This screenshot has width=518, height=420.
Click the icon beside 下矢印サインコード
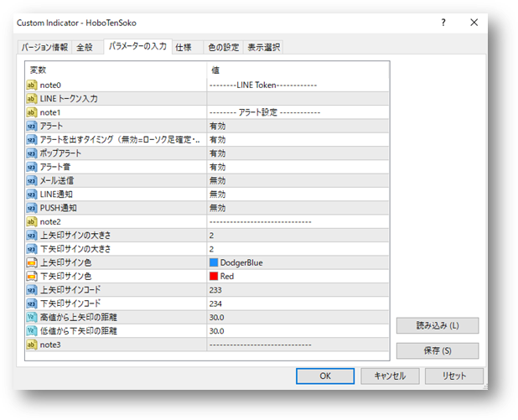pyautogui.click(x=31, y=304)
